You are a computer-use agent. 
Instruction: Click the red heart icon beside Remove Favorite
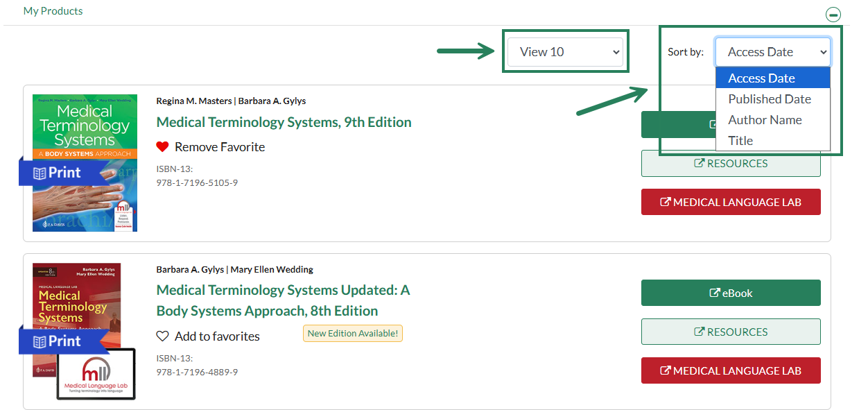[162, 146]
